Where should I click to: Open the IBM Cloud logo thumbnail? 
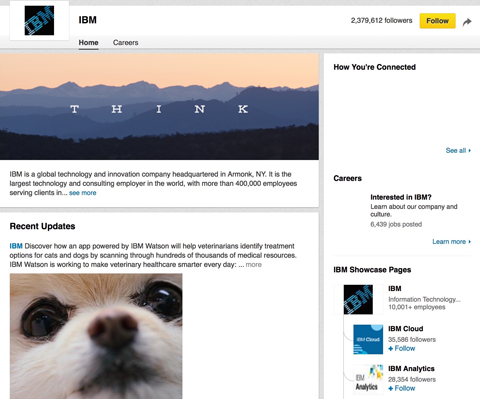coord(368,339)
